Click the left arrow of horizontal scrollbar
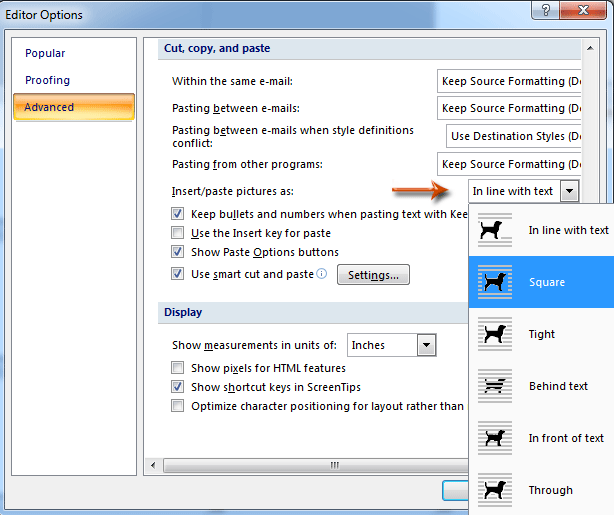This screenshot has width=614, height=515. point(153,465)
